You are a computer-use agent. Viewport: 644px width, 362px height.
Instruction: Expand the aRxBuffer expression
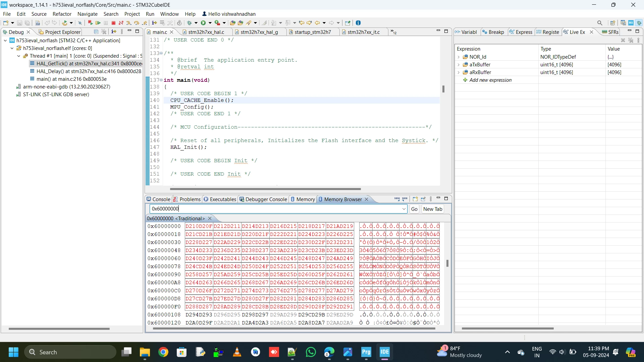[459, 72]
